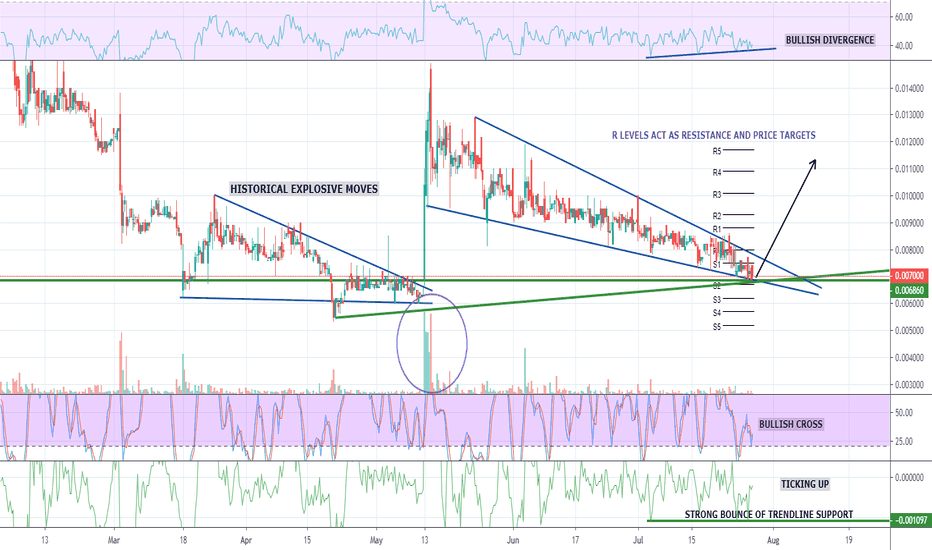Screen dimensions: 932x550
Task: Click the TICKING UP label
Action: coord(805,484)
